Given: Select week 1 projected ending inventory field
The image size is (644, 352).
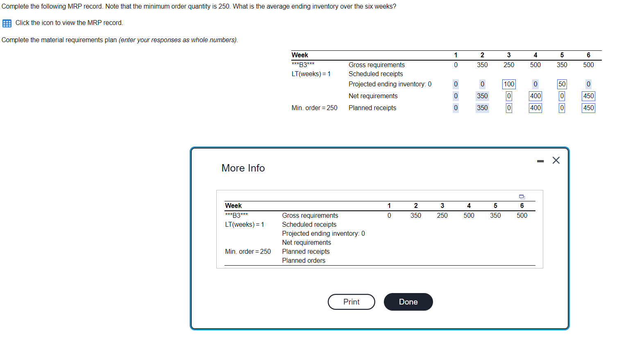Looking at the screenshot, I should pos(456,84).
